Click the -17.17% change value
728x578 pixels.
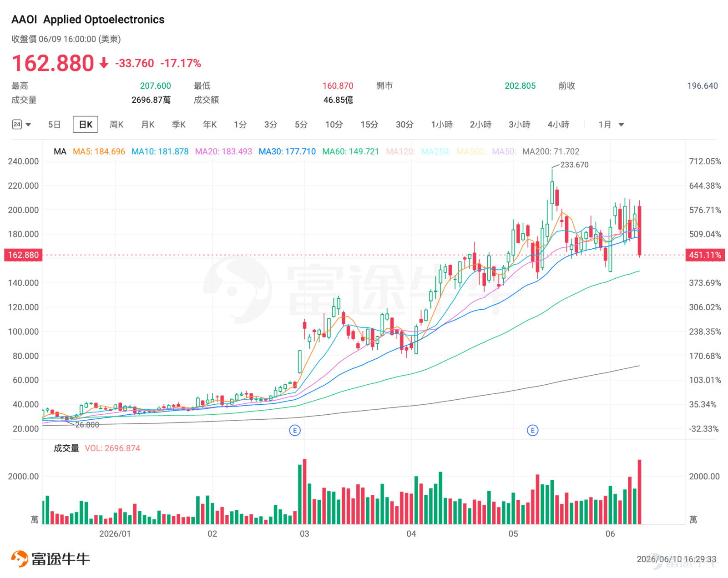[181, 63]
